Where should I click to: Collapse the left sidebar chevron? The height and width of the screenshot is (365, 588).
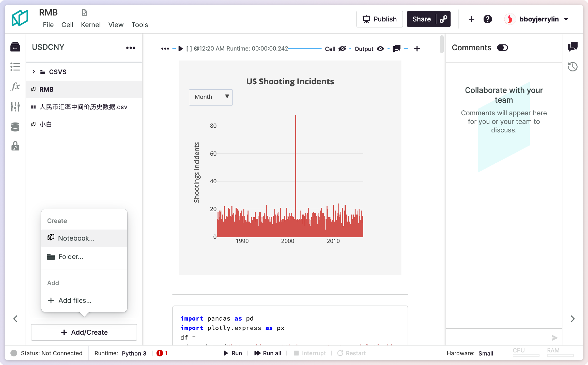(x=15, y=319)
